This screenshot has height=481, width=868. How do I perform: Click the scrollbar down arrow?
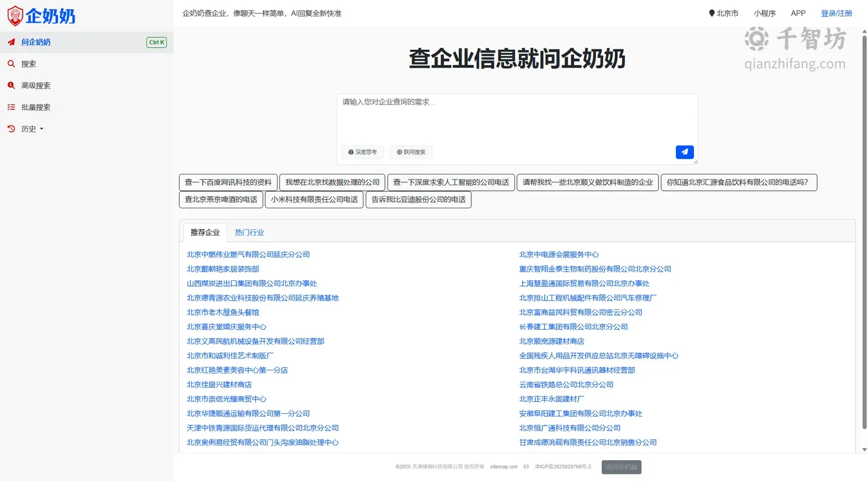[x=864, y=450]
